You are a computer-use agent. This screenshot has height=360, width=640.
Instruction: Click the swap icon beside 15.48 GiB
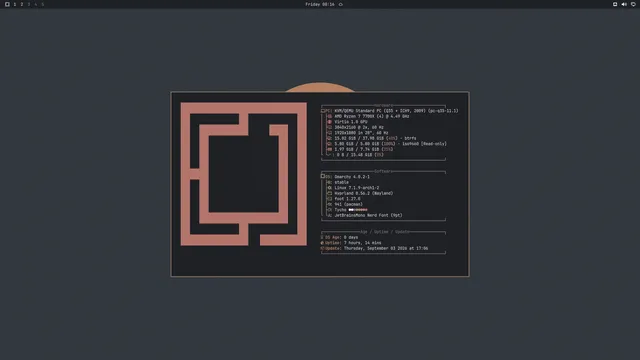coord(330,155)
